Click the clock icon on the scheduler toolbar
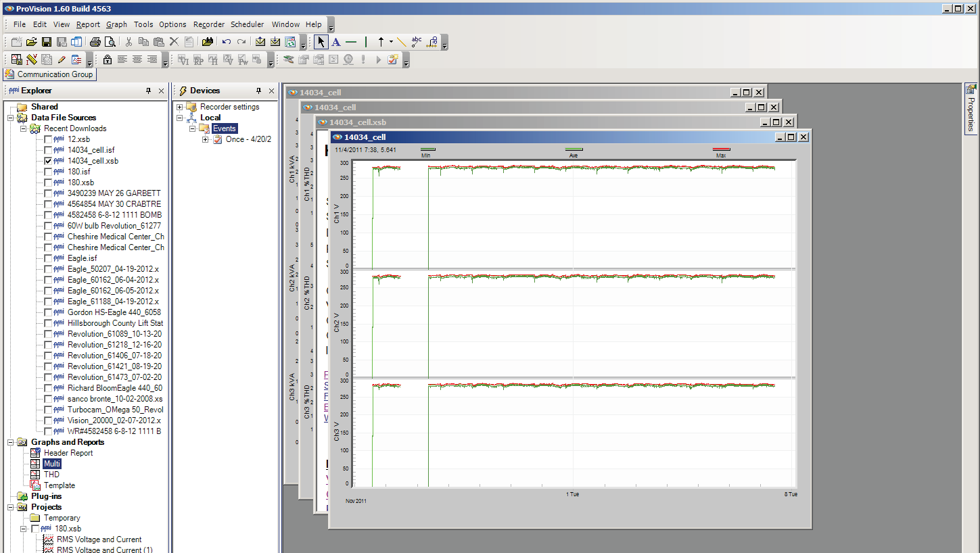 coord(348,59)
